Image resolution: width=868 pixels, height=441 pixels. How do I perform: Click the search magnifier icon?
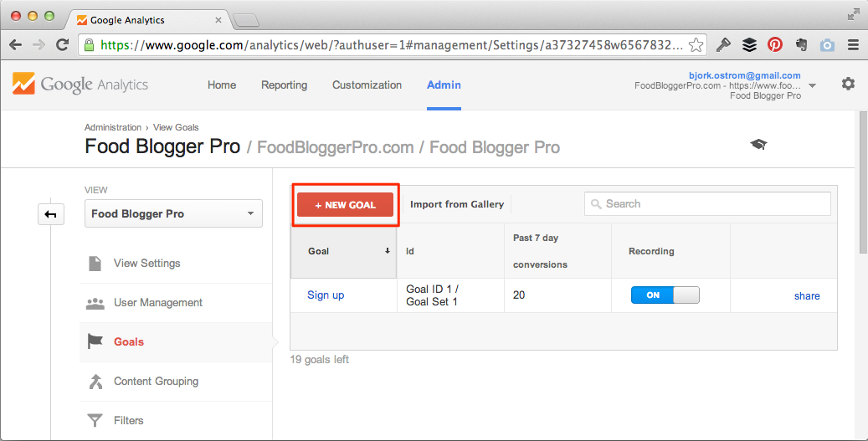click(596, 204)
